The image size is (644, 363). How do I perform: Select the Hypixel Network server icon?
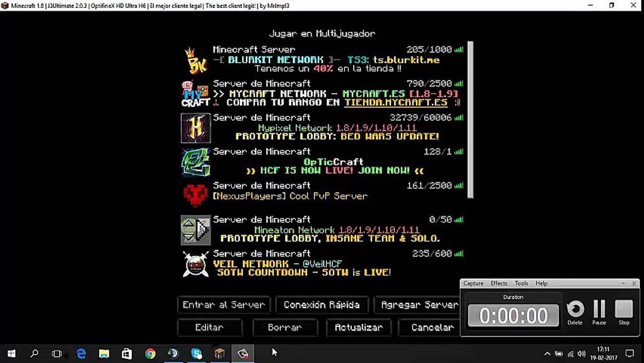point(196,128)
